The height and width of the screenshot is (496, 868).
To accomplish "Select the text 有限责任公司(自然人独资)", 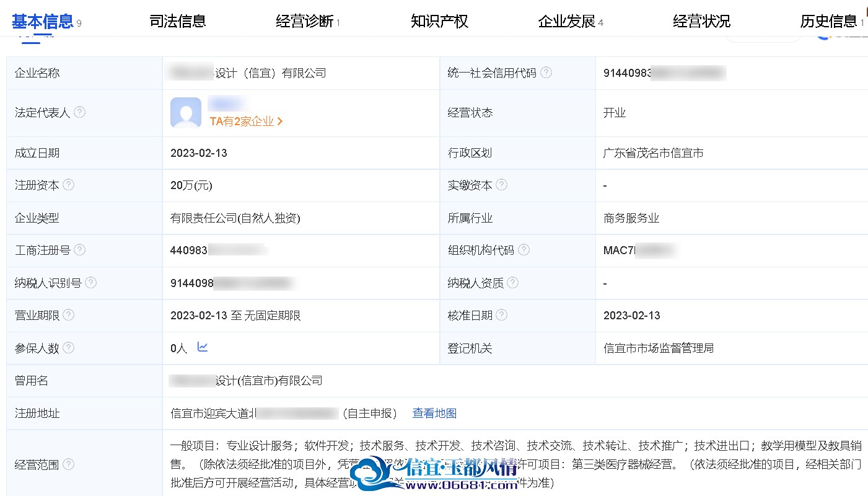I will [x=235, y=218].
